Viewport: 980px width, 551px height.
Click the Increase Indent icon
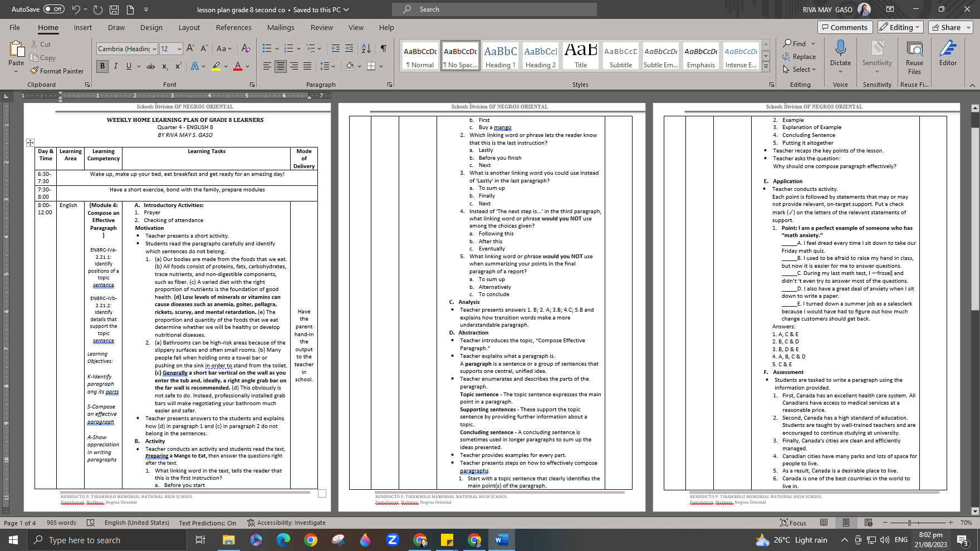[x=349, y=48]
